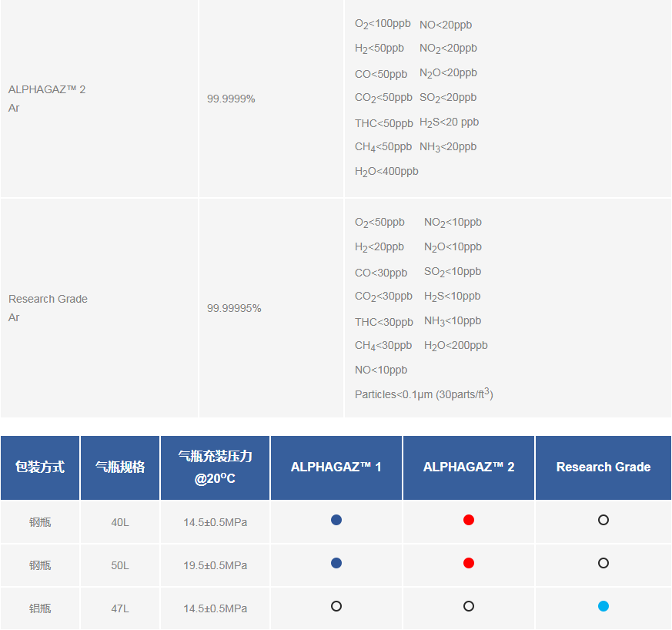Click 铝瓶 packaging cell

point(40,608)
